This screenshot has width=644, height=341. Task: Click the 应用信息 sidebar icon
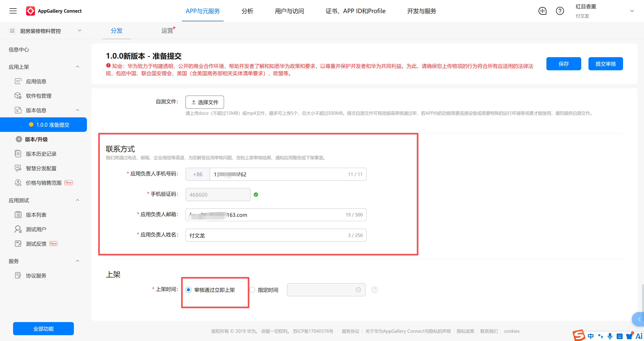18,81
